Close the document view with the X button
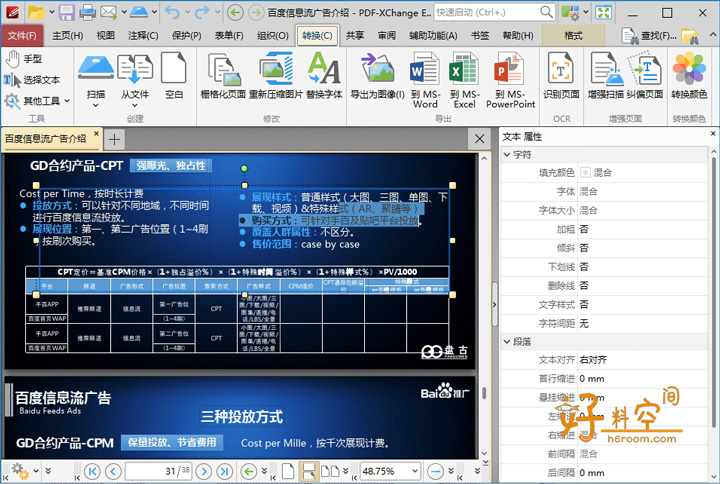This screenshot has width=720, height=484. click(479, 139)
